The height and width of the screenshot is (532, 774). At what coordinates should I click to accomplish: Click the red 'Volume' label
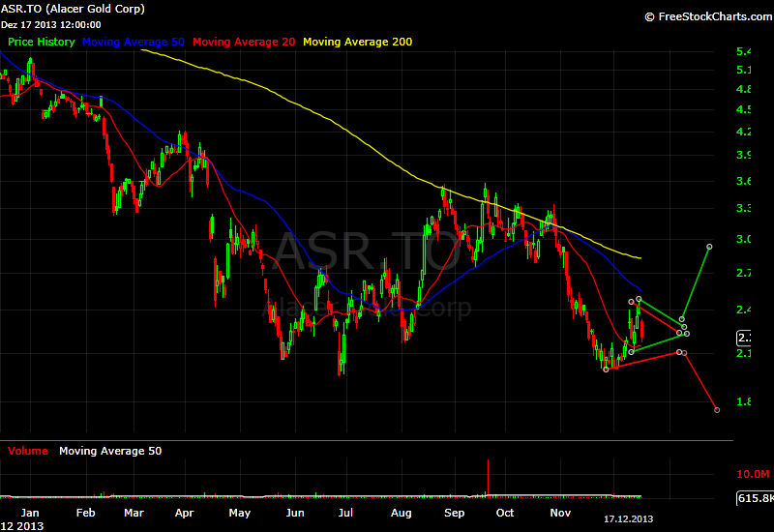click(28, 451)
